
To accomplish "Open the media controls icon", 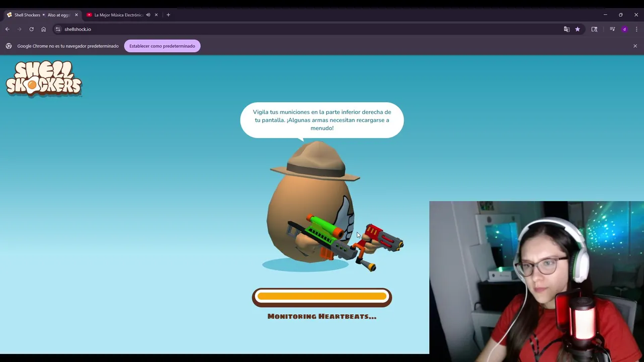I will [x=612, y=29].
